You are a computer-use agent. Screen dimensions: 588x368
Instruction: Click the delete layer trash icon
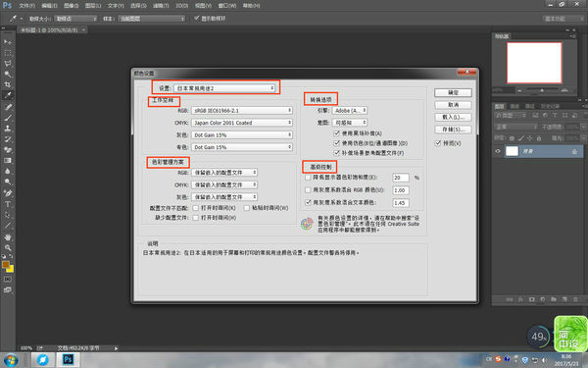575,299
